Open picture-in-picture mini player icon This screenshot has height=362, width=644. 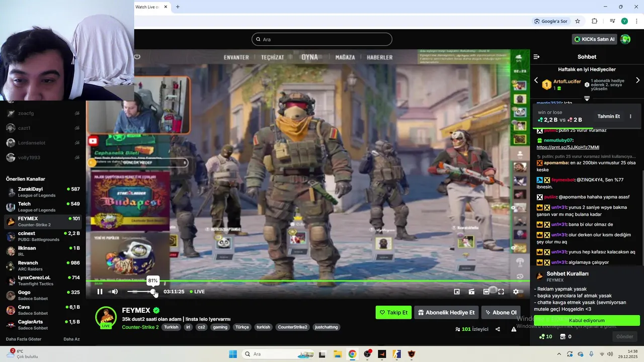tap(457, 292)
